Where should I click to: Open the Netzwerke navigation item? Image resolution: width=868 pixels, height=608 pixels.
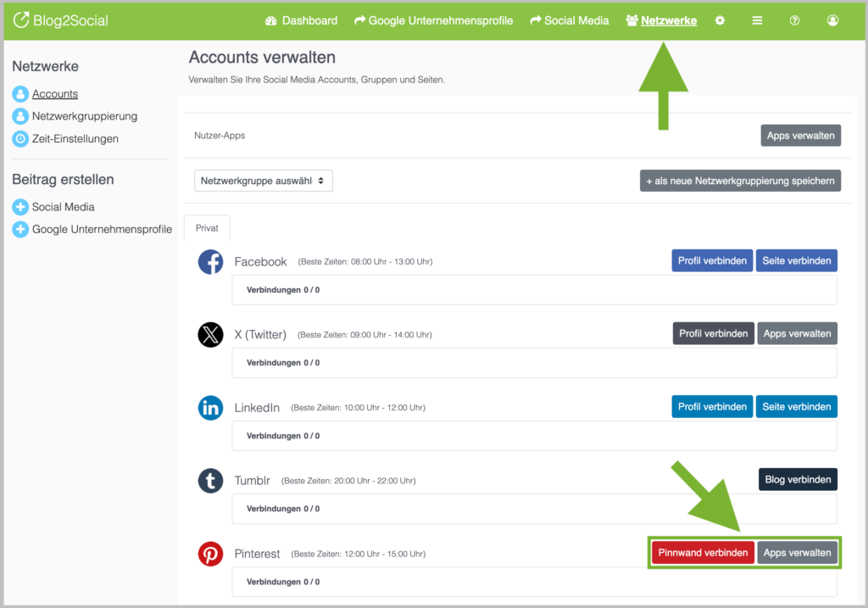[x=661, y=20]
